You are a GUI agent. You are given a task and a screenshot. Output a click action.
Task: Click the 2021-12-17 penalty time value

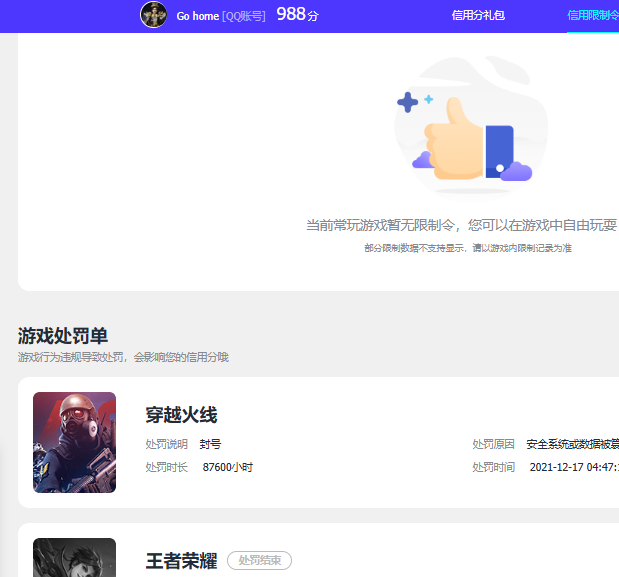point(574,467)
